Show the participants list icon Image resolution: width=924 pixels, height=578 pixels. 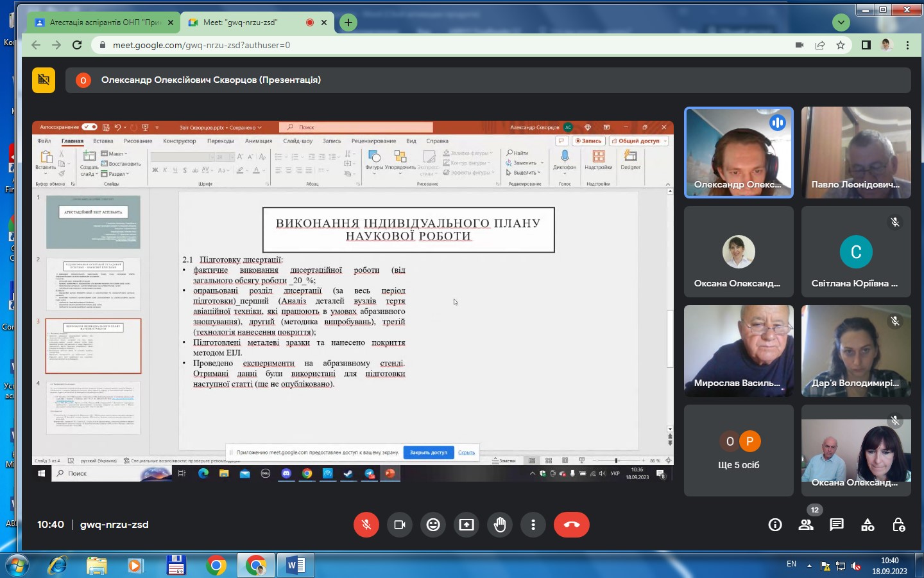click(806, 525)
